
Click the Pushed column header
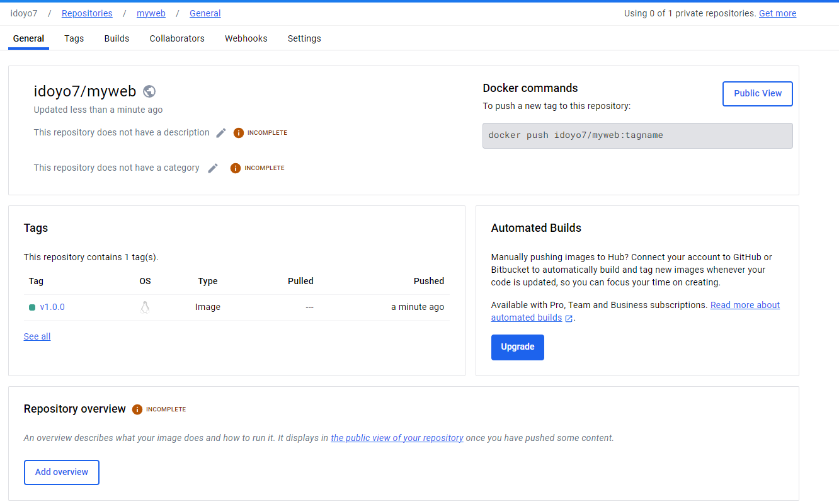pos(429,281)
